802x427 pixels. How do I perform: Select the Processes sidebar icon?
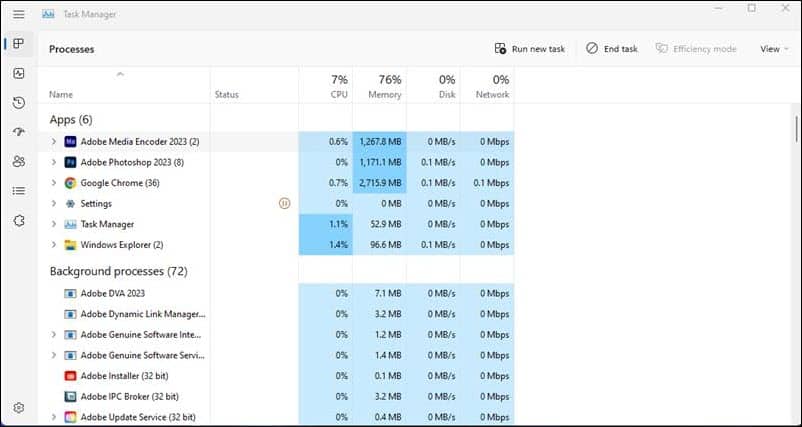pyautogui.click(x=19, y=43)
